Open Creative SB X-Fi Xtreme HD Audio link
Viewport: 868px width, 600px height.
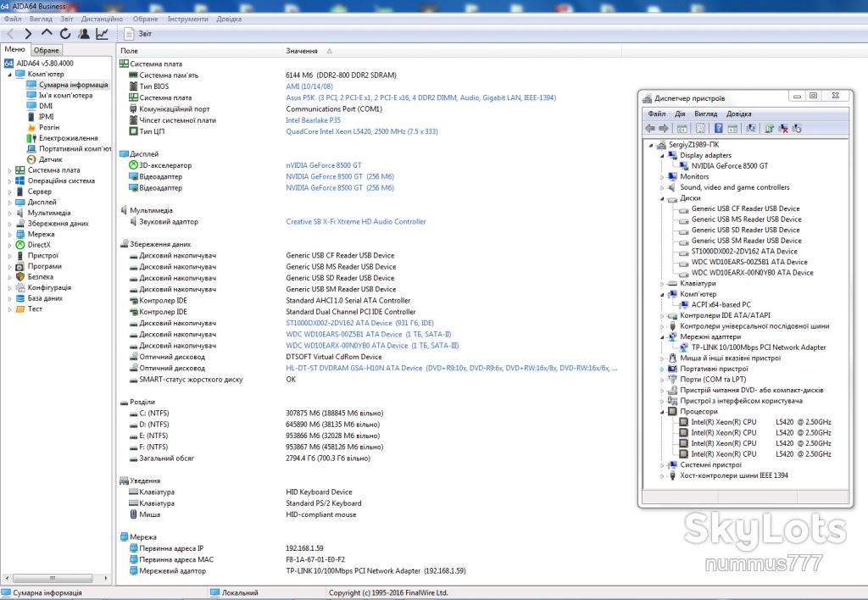click(356, 221)
